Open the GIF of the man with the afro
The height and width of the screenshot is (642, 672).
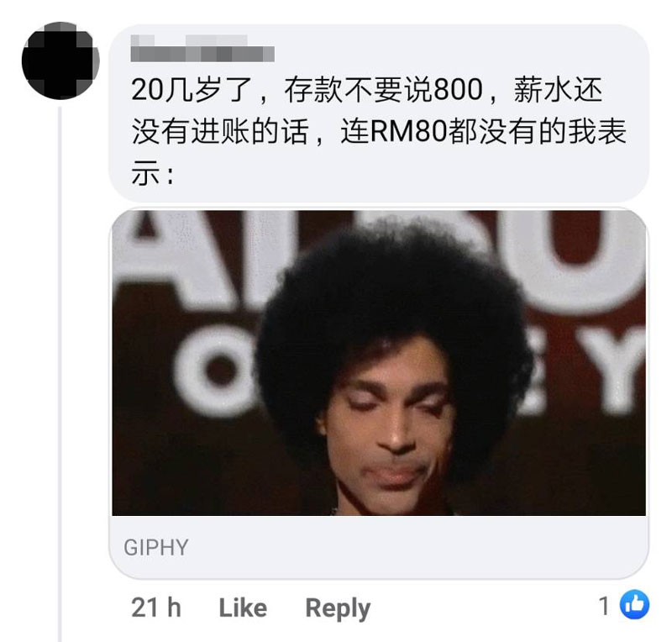(379, 363)
